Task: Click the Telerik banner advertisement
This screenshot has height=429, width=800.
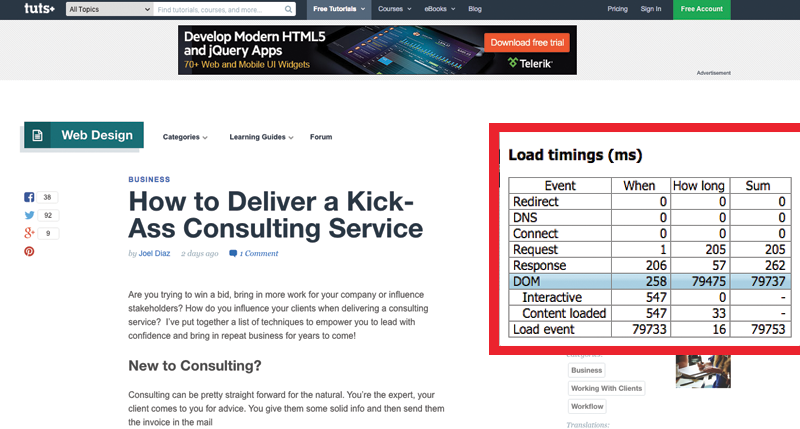Action: point(377,50)
